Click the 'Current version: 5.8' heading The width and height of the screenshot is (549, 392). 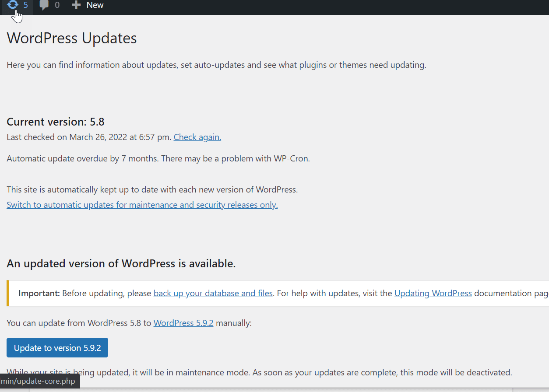point(56,122)
